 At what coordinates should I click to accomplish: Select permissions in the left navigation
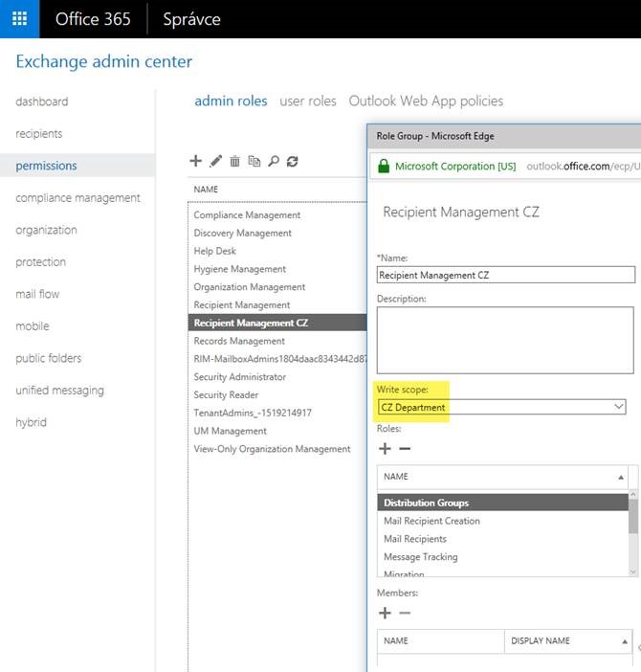click(x=46, y=166)
